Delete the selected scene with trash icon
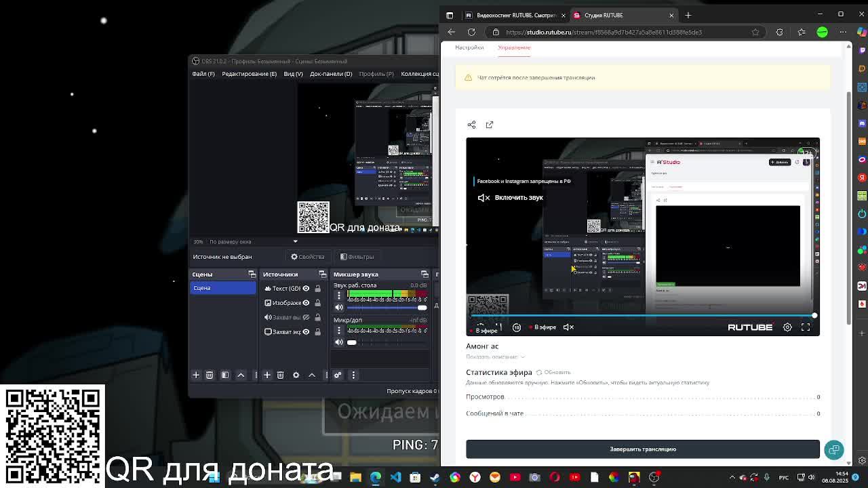The width and height of the screenshot is (868, 488). click(210, 375)
